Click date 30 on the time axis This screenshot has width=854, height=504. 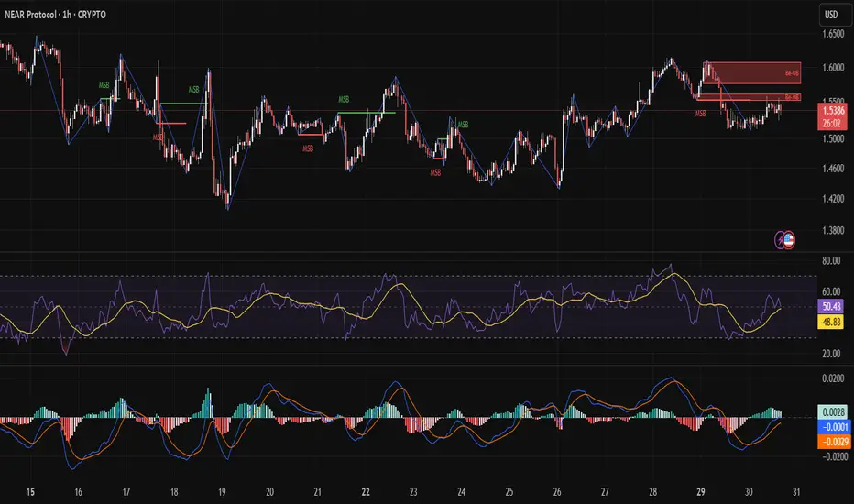point(749,492)
